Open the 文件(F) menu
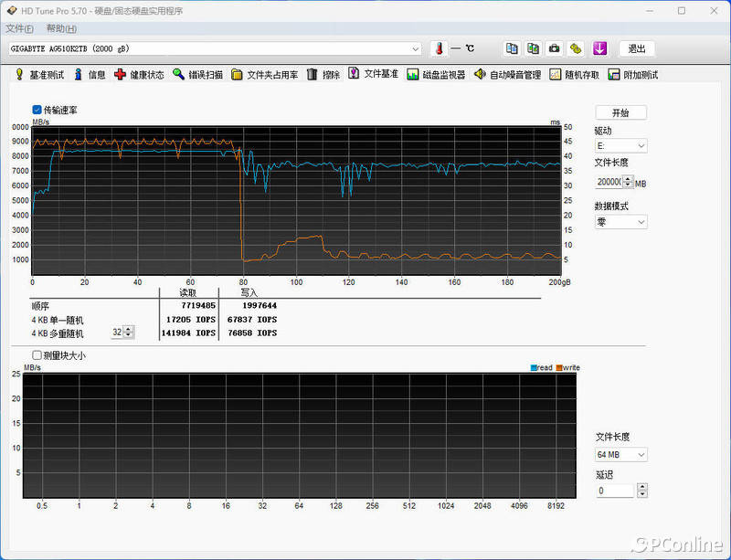 (19, 28)
